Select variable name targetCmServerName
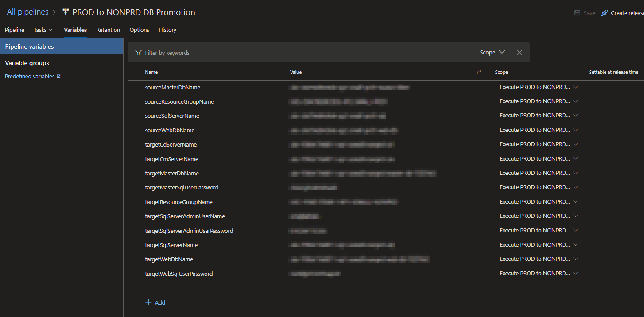The image size is (644, 317). click(x=171, y=159)
